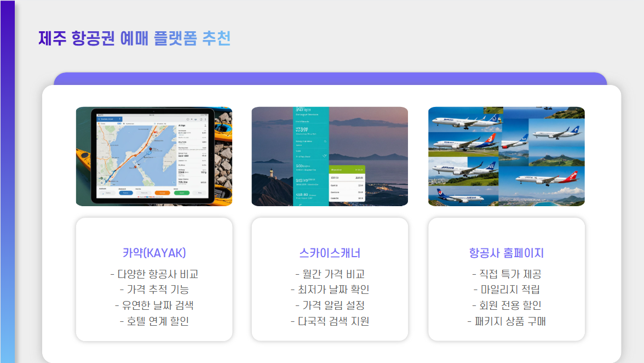The image size is (644, 363).
Task: Click the text '- 마일리지 적립'
Action: 507,290
